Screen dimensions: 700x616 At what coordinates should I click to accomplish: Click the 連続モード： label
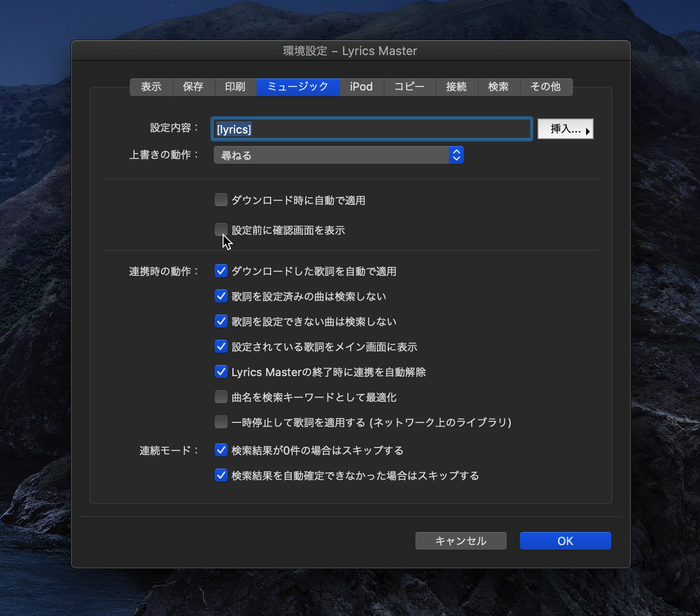(x=170, y=451)
